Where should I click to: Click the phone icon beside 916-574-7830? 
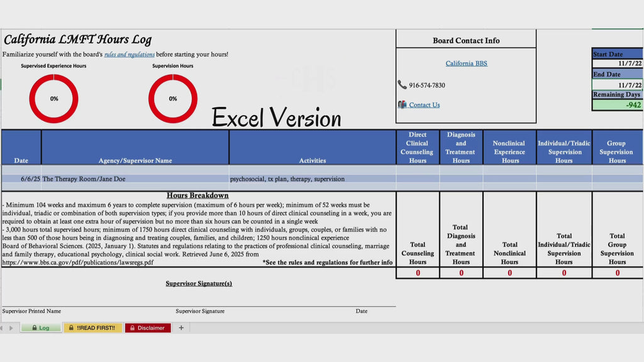click(x=402, y=85)
